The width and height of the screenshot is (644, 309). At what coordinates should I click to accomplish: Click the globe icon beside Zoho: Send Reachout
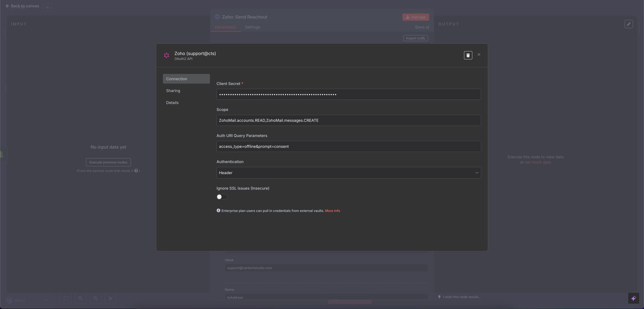point(217,17)
